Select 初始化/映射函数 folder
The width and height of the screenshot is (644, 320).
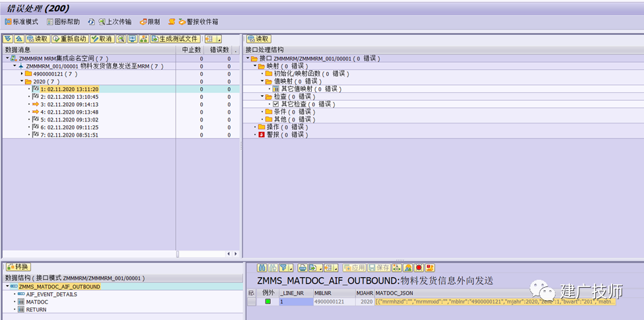[x=306, y=74]
